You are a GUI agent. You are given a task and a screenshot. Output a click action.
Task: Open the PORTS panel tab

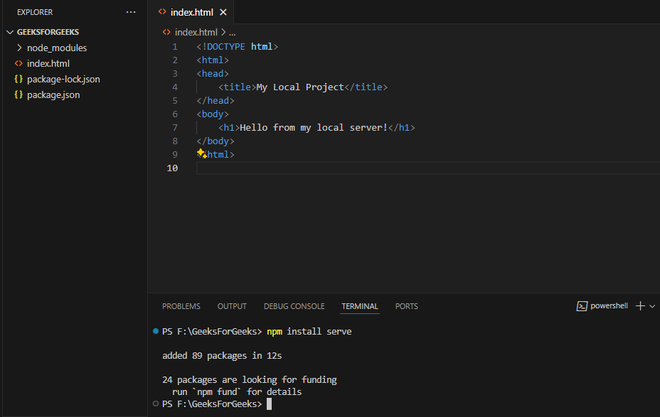coord(406,306)
